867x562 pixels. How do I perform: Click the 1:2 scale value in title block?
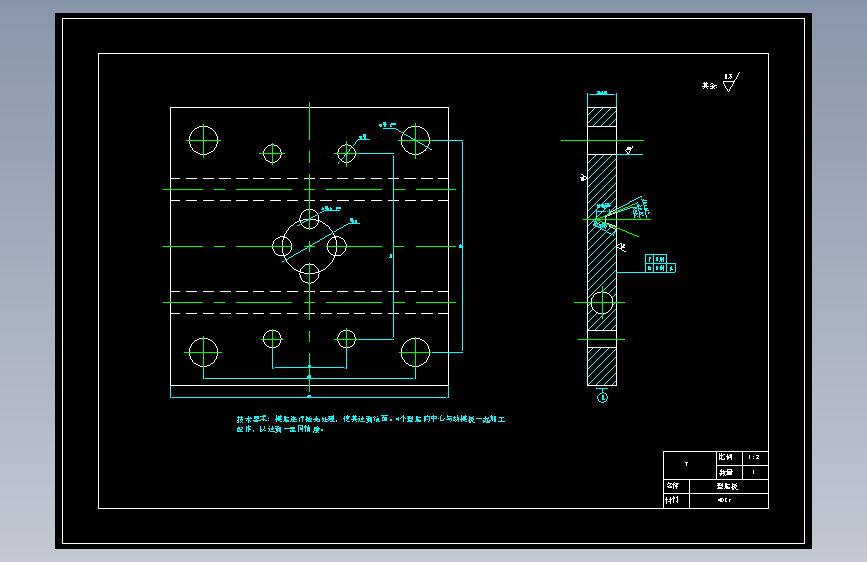click(x=754, y=457)
